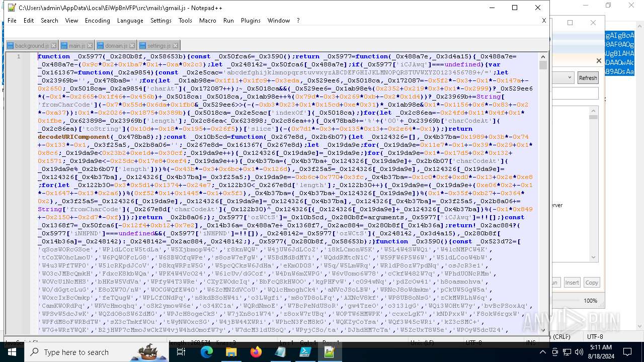
Task: Open the Window menu
Action: [278, 21]
